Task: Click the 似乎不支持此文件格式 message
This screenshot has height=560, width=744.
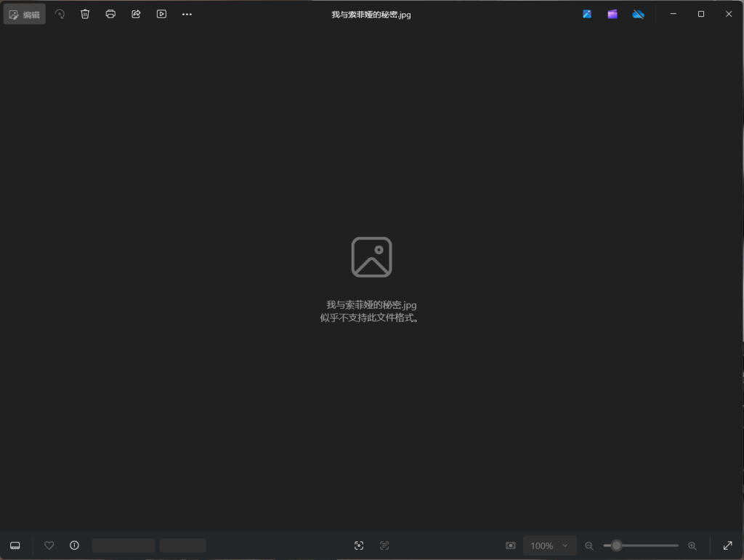Action: click(x=369, y=317)
